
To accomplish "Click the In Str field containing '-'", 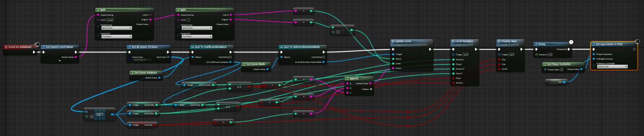I will coord(188,20).
